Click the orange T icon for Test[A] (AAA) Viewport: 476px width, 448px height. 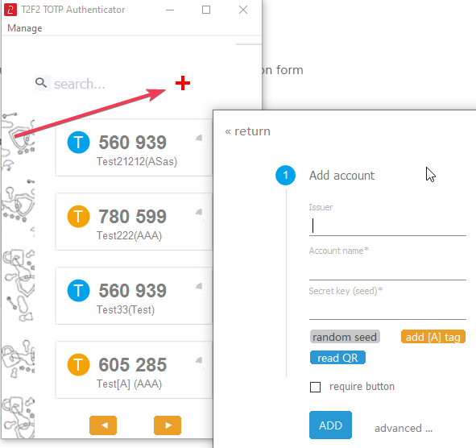click(x=78, y=364)
